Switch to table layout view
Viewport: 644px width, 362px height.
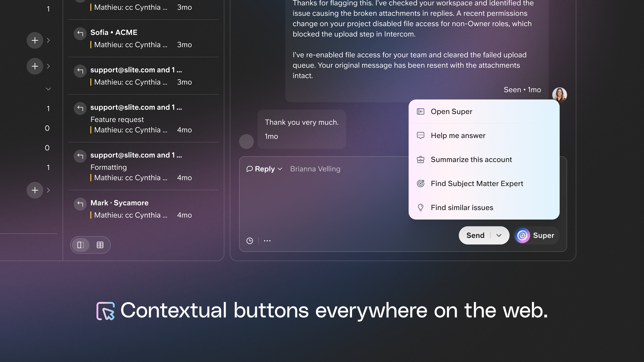click(x=100, y=245)
